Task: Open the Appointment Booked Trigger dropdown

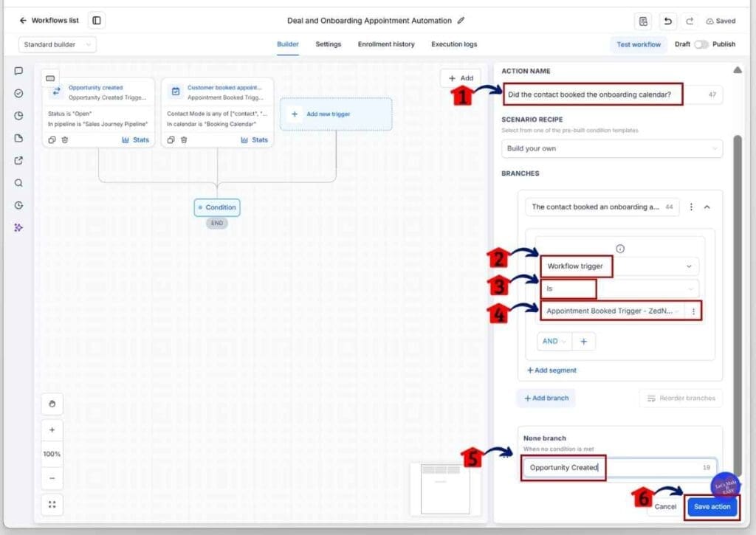Action: pos(612,311)
